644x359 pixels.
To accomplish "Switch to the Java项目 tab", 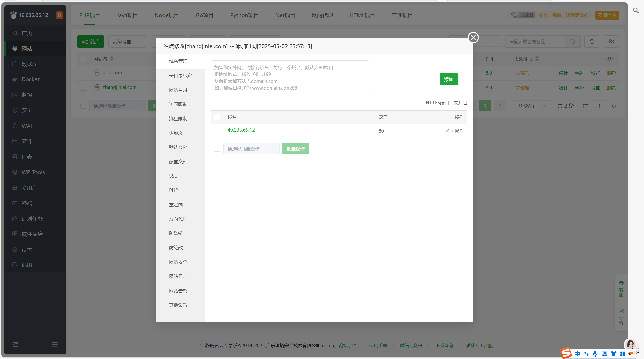I will [x=127, y=15].
